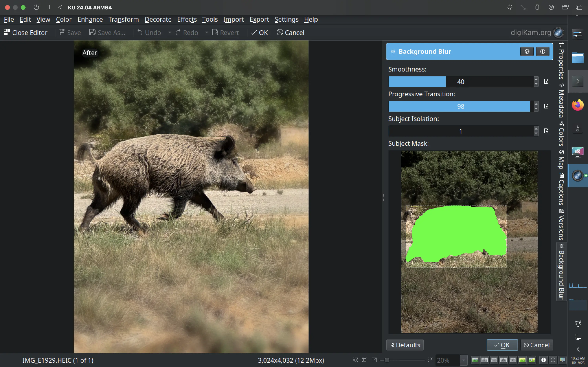The width and height of the screenshot is (588, 367).
Task: Click the Save As toolbar icon
Action: [93, 32]
